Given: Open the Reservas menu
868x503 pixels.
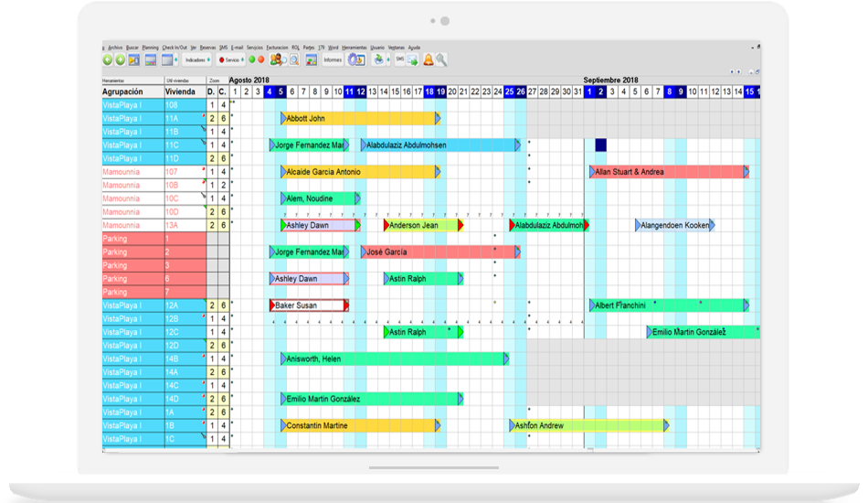Looking at the screenshot, I should pos(207,48).
